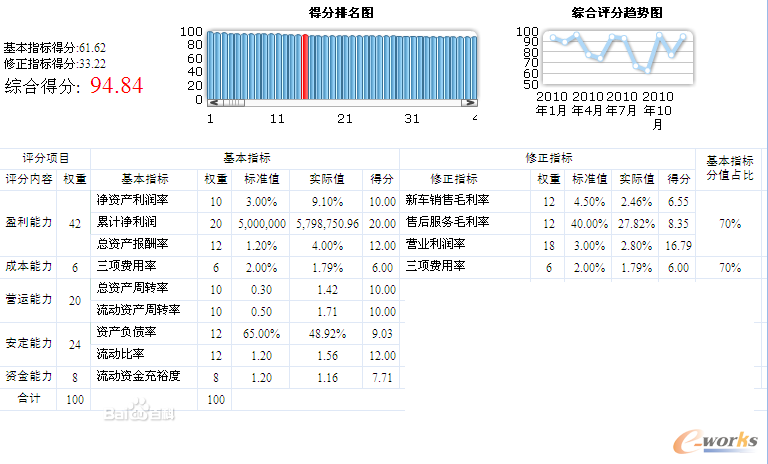This screenshot has width=768, height=464.
Task: Click the 得分排名图 chart title
Action: pyautogui.click(x=342, y=13)
